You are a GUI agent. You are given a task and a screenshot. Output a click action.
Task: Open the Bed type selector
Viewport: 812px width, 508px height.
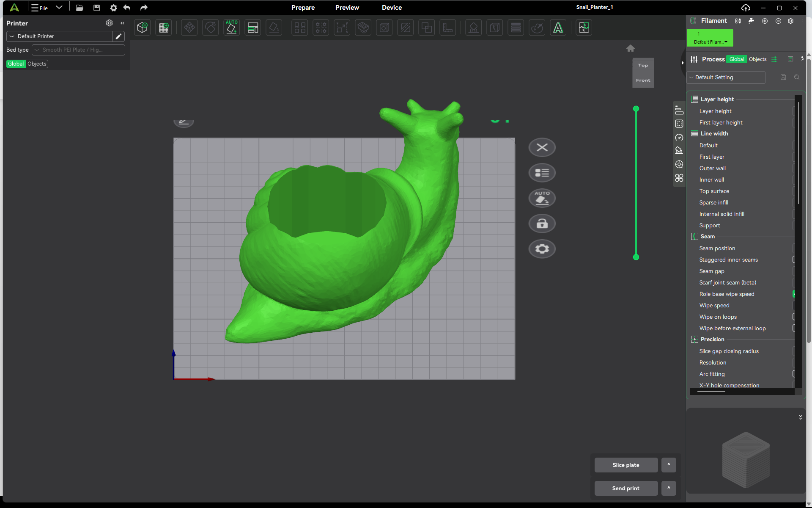(78, 50)
